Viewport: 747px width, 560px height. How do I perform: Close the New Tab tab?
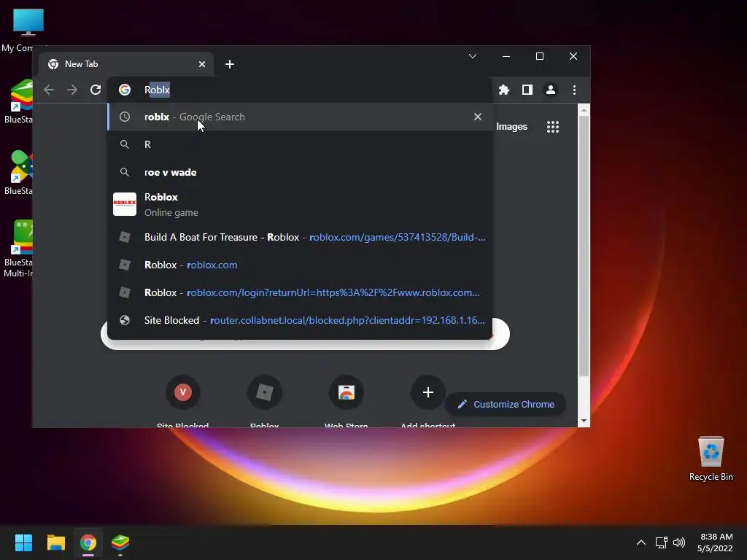coord(202,64)
